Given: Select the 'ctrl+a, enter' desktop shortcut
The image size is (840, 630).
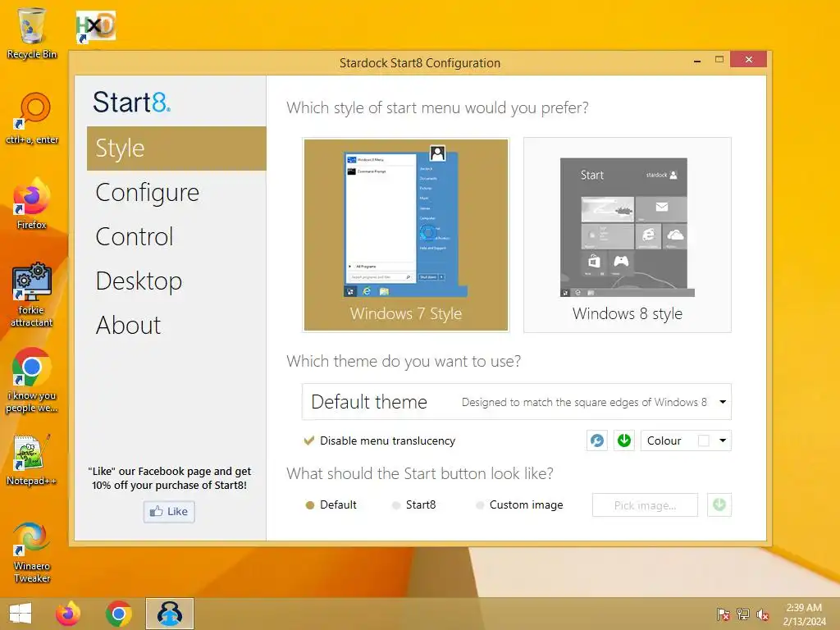Looking at the screenshot, I should tap(32, 118).
